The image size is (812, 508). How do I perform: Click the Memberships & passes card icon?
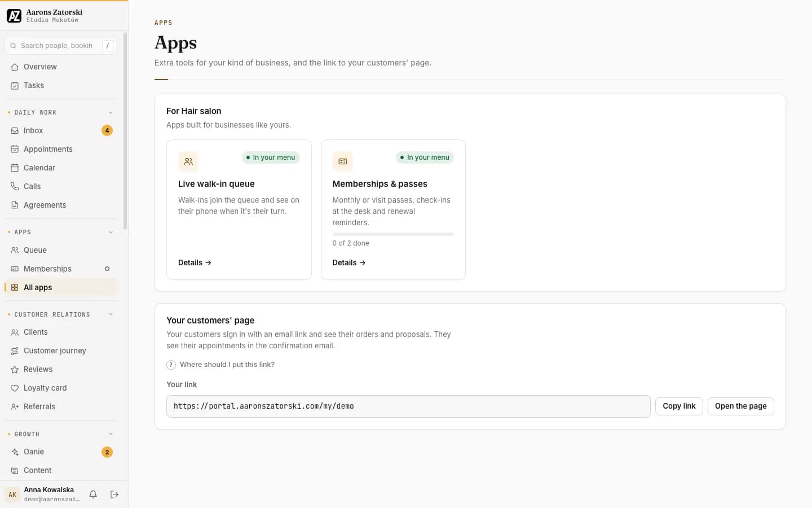[x=343, y=161]
